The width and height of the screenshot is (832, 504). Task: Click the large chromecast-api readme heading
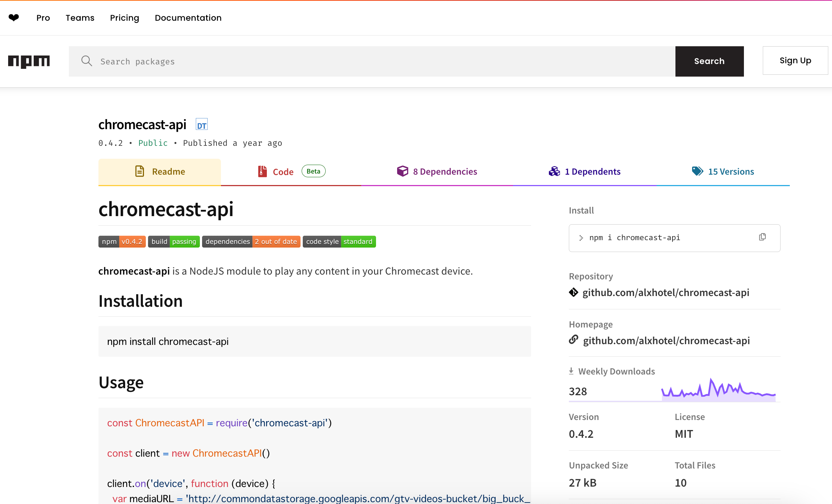coord(166,209)
